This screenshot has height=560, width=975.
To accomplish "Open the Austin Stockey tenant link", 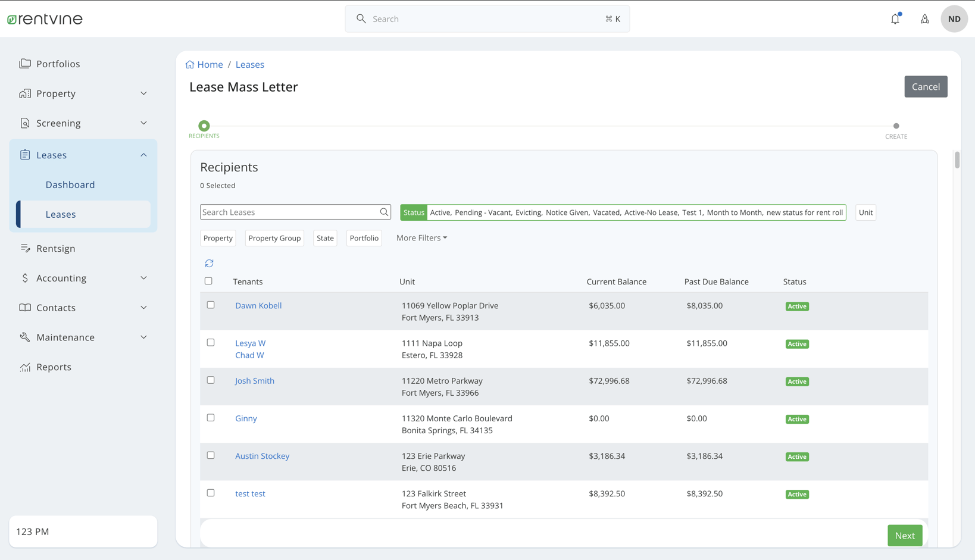I will tap(262, 456).
